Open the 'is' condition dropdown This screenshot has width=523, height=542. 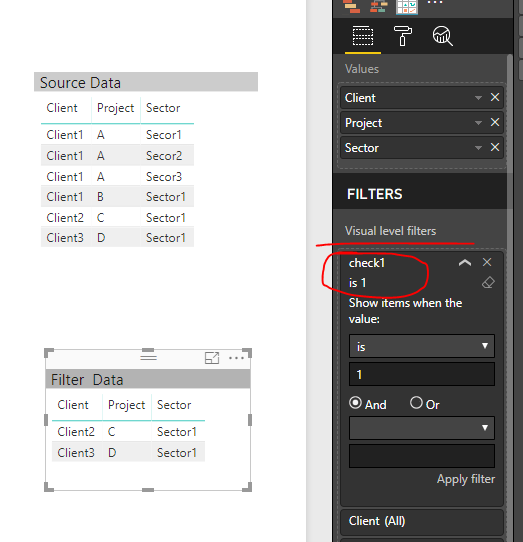[422, 346]
